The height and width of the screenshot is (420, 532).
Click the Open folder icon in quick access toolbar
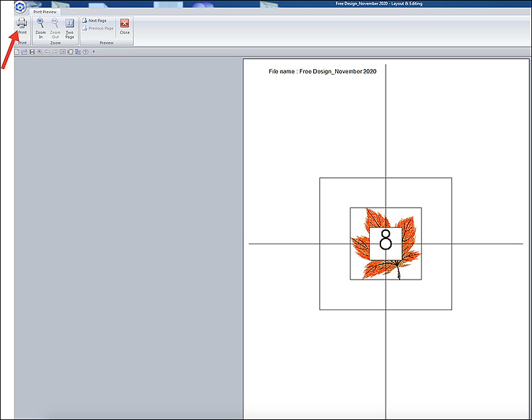tap(25, 51)
